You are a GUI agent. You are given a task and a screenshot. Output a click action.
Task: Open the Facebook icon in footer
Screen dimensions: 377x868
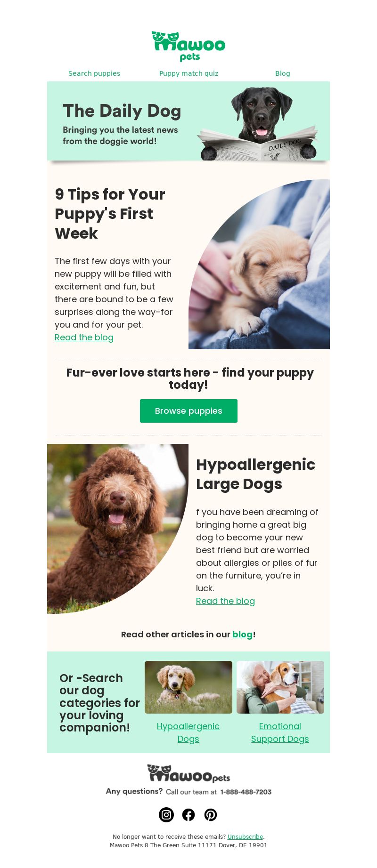coord(188,815)
